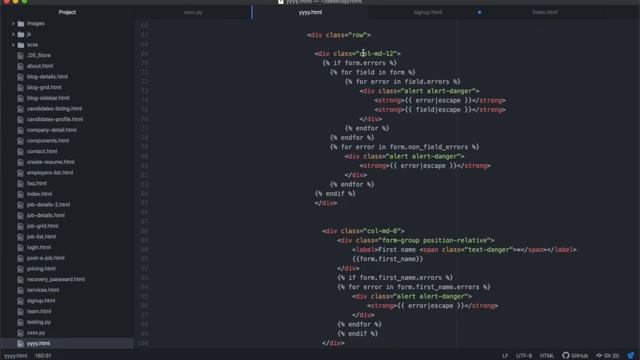Screen dimensions: 640x360
Task: Click file icon beside contact.html
Action: pyautogui.click(x=20, y=151)
